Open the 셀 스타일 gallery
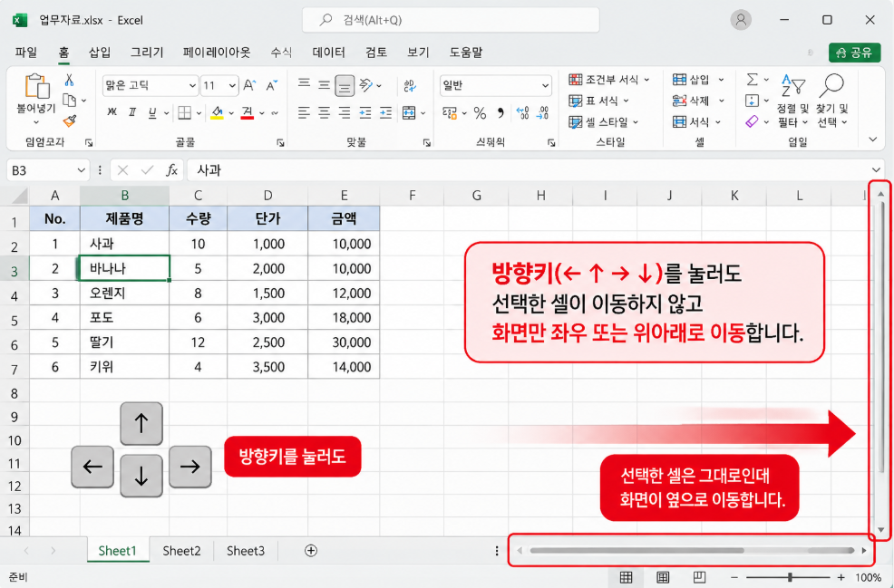The width and height of the screenshot is (894, 588). [x=603, y=122]
